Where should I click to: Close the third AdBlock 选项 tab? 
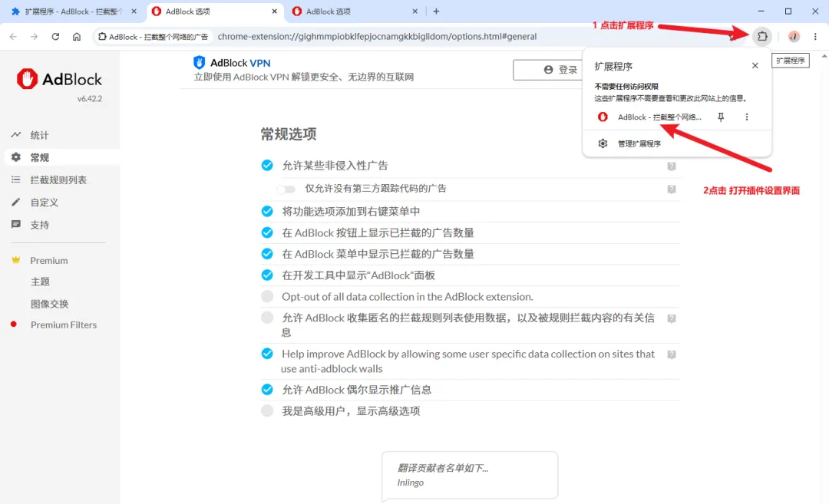point(415,11)
